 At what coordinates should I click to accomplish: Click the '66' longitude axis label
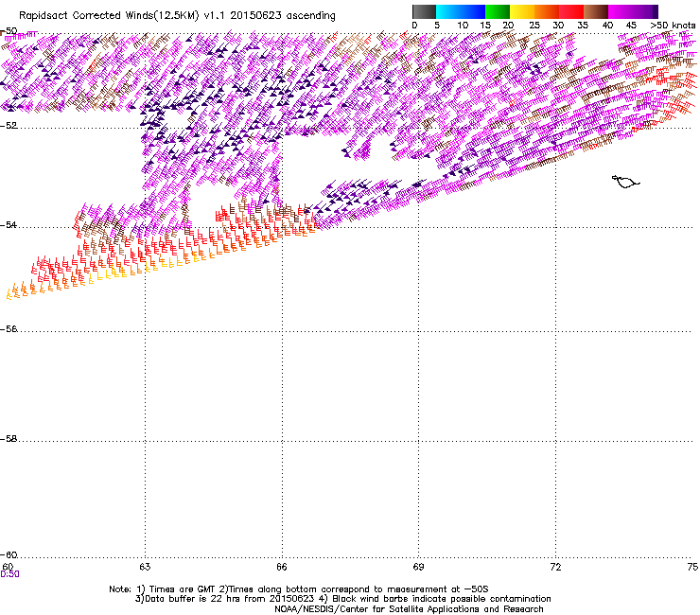tap(282, 567)
